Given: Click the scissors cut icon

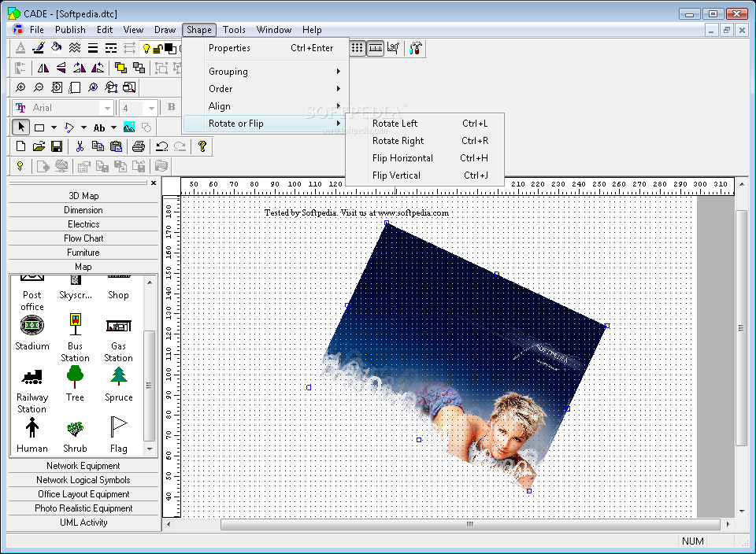Looking at the screenshot, I should tap(80, 146).
